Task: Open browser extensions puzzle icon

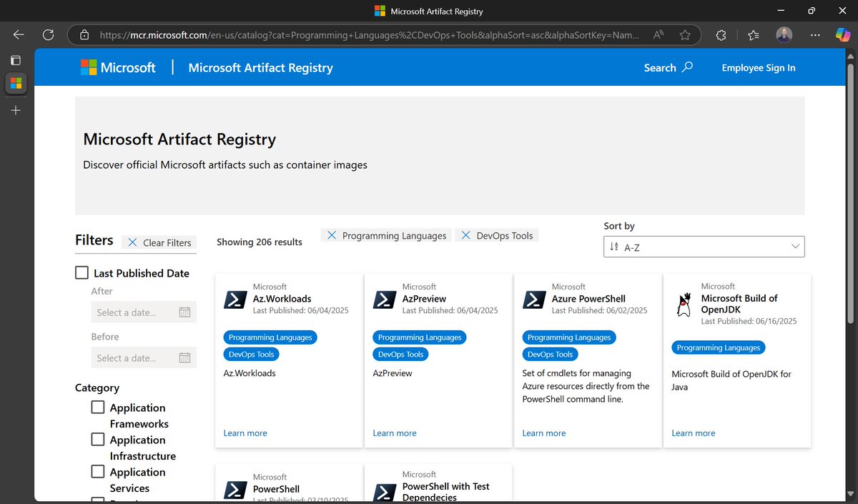Action: pos(721,34)
